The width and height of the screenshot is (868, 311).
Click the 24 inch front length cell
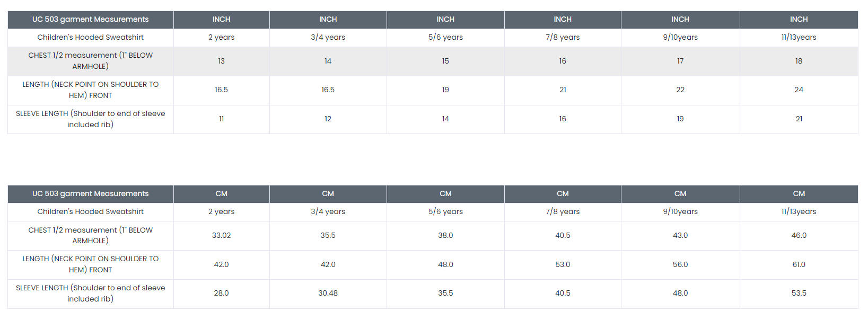point(799,90)
